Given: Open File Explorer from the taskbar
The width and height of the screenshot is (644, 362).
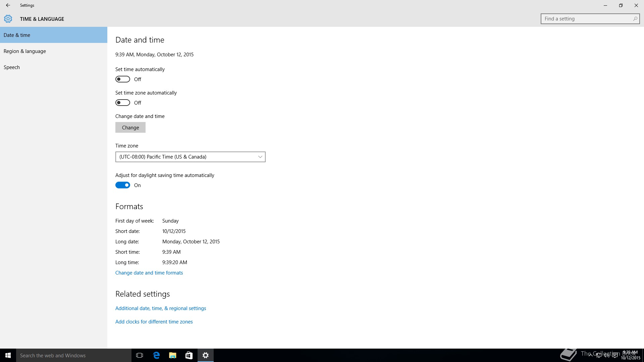Looking at the screenshot, I should pyautogui.click(x=173, y=355).
